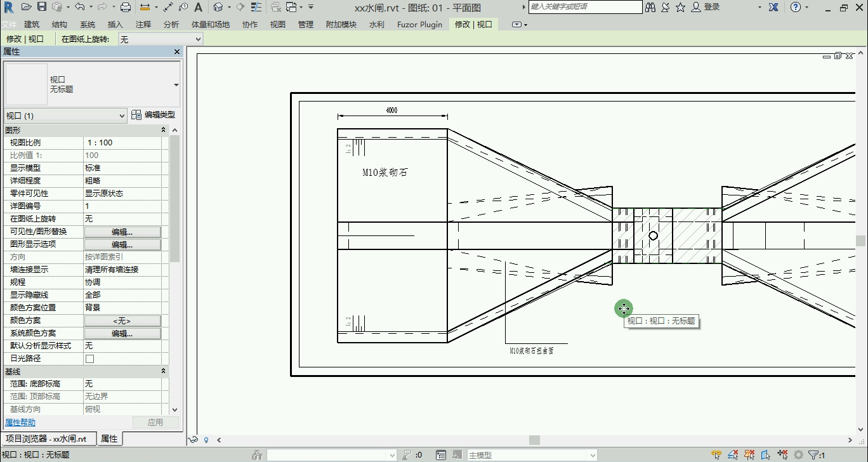This screenshot has height=462, width=868.
Task: Select the Text tool letter A icon
Action: click(x=198, y=7)
